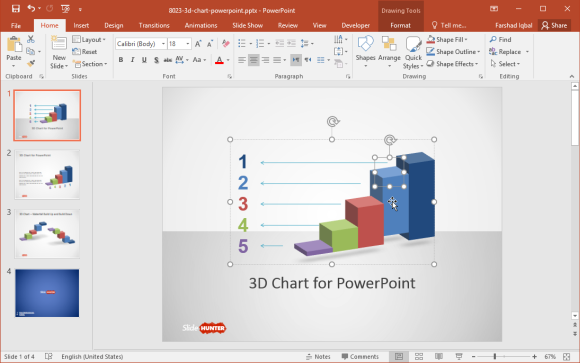
Task: Switch to Reading View
Action: tap(439, 356)
